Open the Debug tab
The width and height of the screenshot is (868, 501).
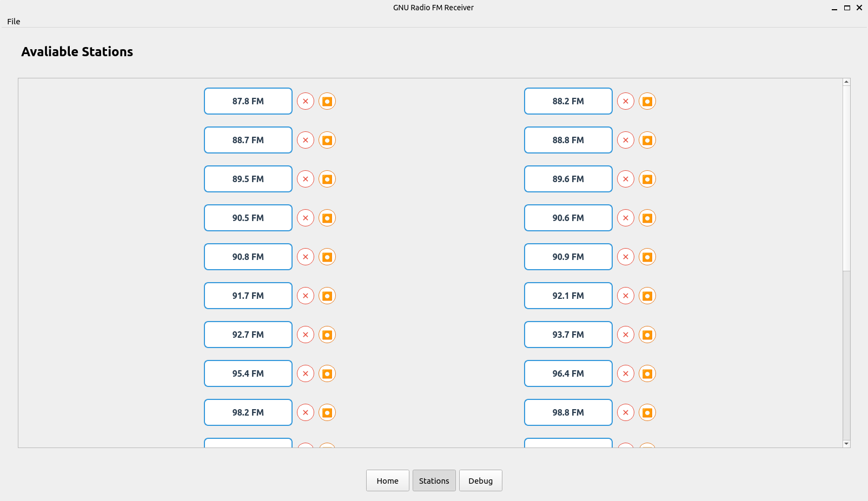[x=481, y=480]
